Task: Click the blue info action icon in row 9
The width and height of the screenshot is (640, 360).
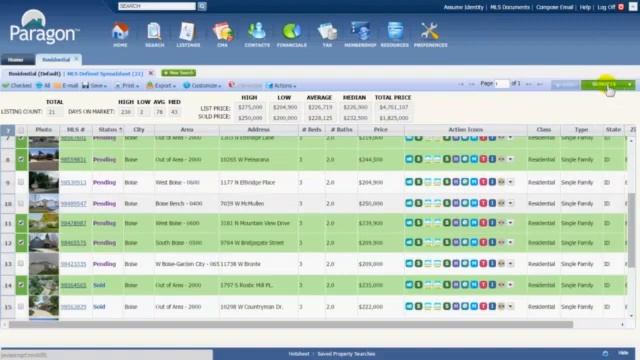Action: pyautogui.click(x=492, y=182)
